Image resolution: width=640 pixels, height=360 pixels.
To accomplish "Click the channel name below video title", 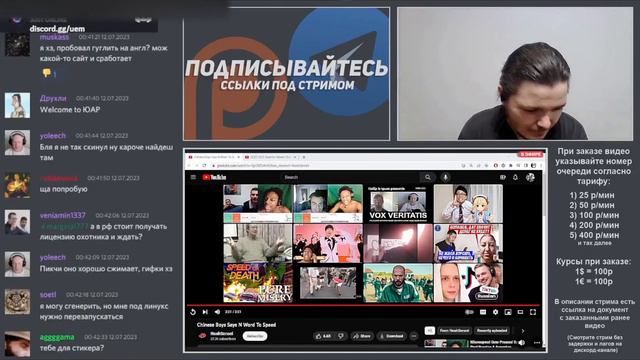I will tap(221, 333).
